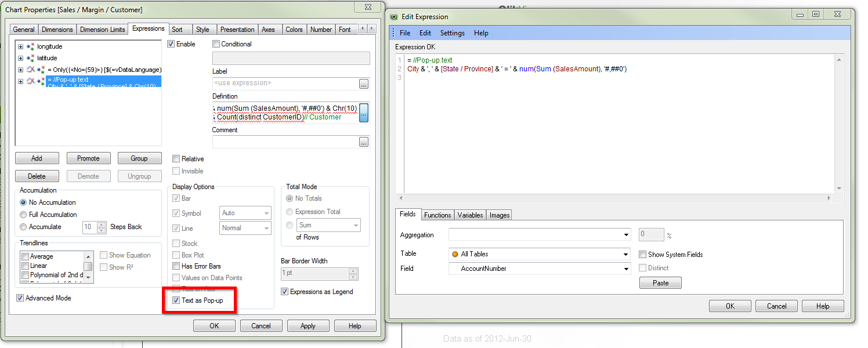Viewport: 868px width, 348px height.
Task: Adjust the Steps Back number stepper
Action: 102,227
